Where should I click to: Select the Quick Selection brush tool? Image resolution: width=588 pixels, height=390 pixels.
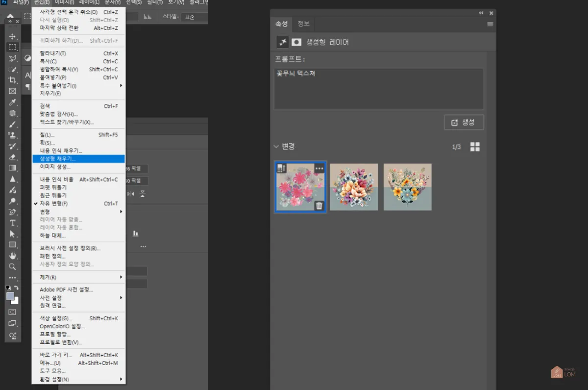pyautogui.click(x=13, y=69)
